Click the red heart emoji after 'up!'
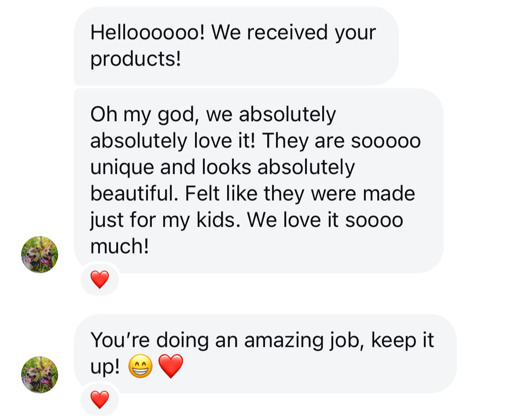The image size is (519, 420). coord(170,367)
